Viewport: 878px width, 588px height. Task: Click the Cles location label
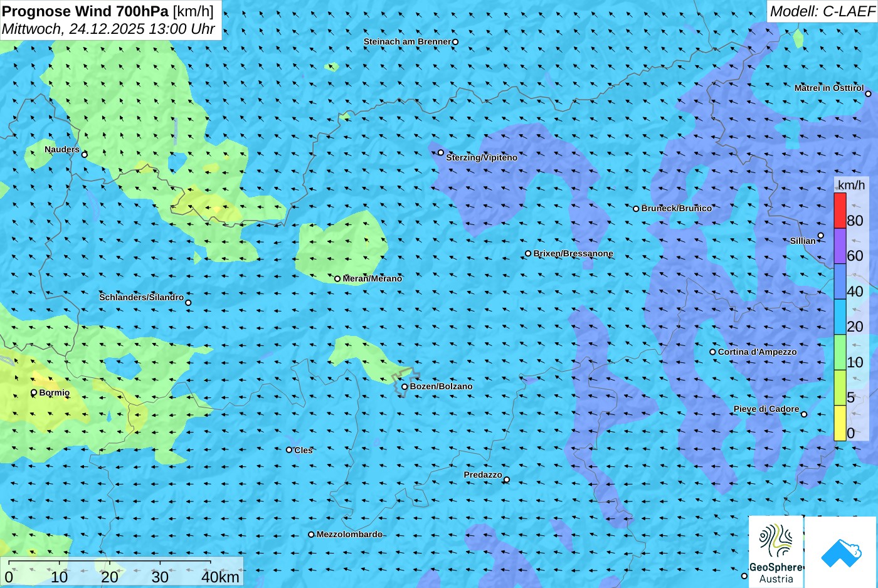click(304, 450)
